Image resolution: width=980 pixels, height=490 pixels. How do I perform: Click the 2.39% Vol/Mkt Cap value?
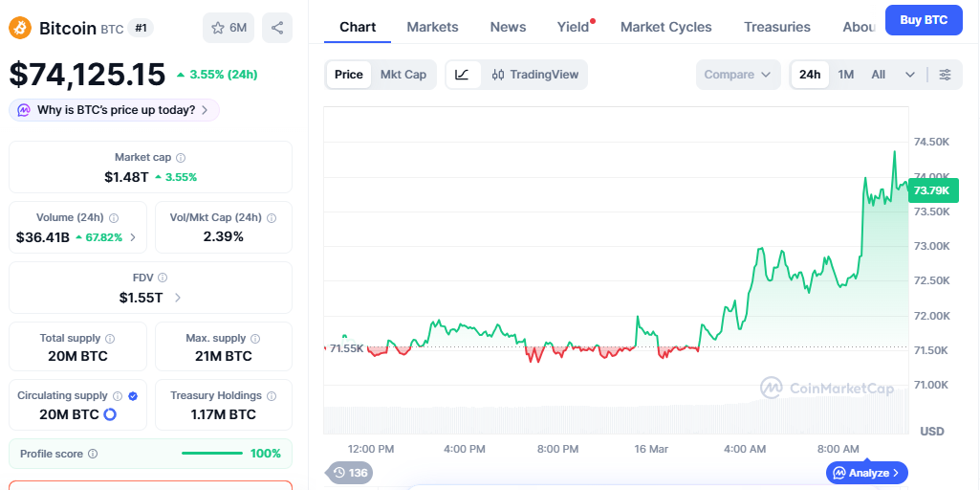(223, 236)
